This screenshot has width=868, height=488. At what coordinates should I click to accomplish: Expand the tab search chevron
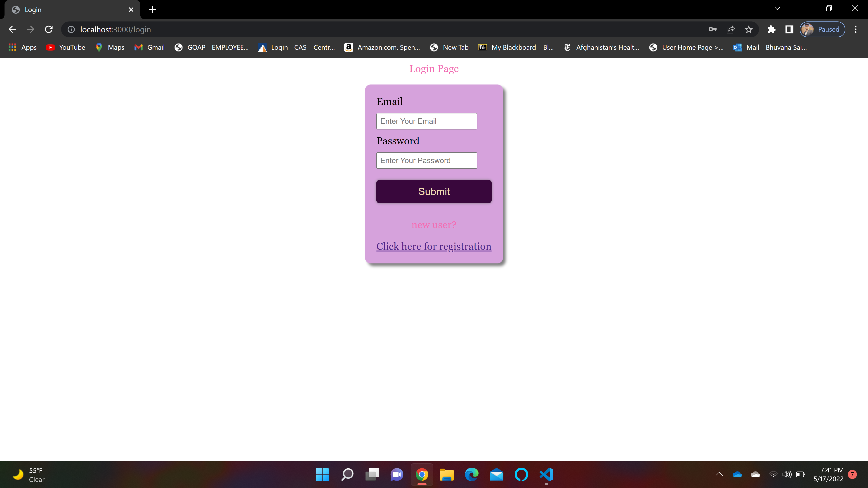coord(777,9)
